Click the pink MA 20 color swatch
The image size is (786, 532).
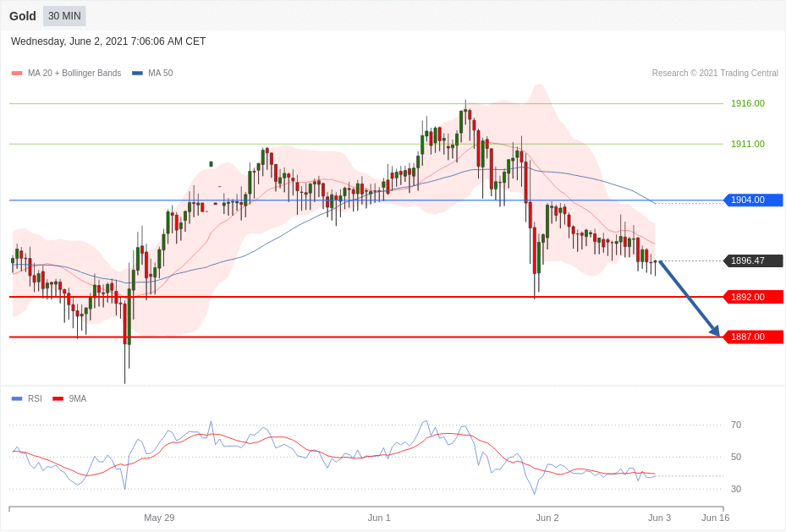[17, 74]
